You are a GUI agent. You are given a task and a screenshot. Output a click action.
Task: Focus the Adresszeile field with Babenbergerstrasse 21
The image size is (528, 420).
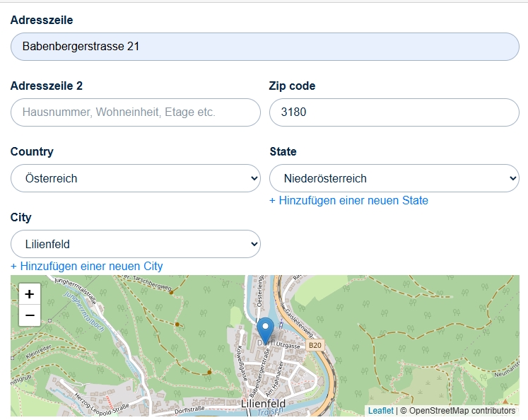(x=265, y=47)
